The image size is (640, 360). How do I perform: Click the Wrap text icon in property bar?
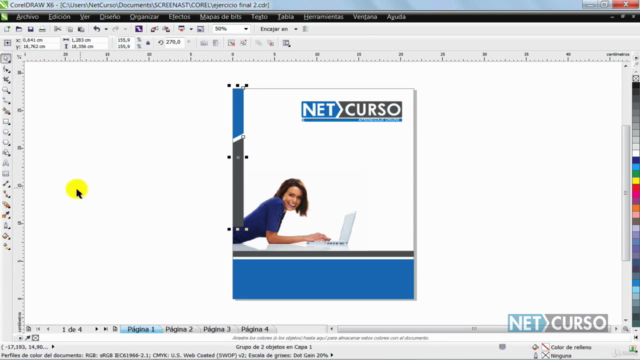287,43
